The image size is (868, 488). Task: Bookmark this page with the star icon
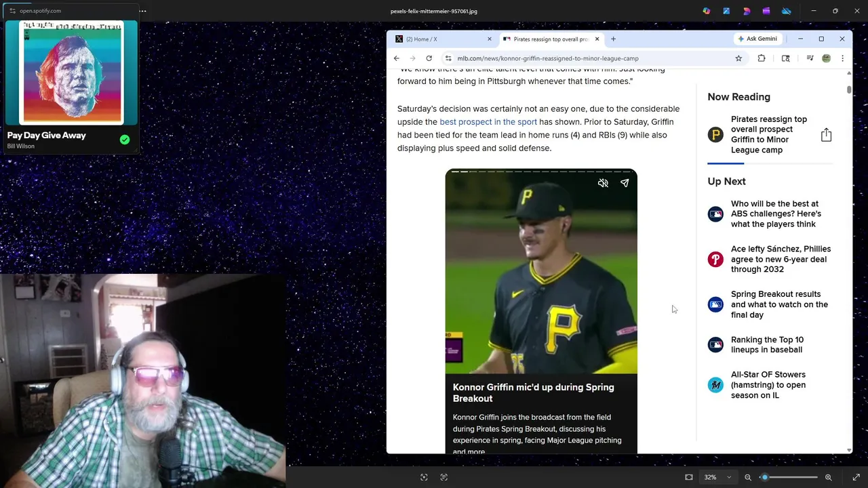pyautogui.click(x=738, y=58)
